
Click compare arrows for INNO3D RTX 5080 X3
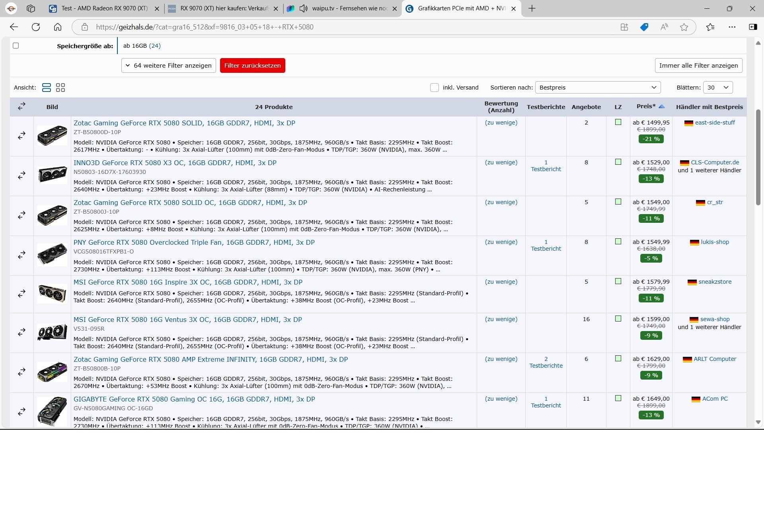[x=21, y=175]
